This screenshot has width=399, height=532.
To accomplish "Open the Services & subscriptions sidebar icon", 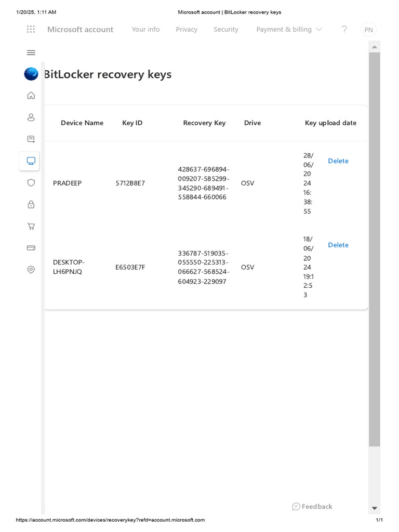I will 31,139.
